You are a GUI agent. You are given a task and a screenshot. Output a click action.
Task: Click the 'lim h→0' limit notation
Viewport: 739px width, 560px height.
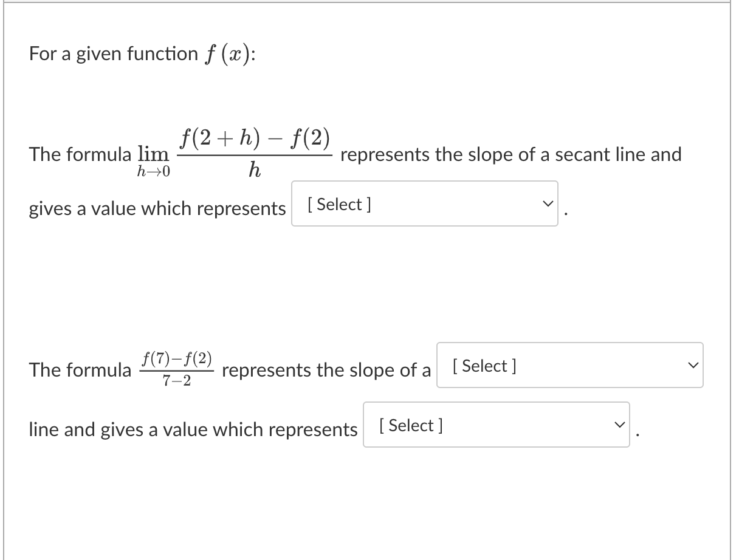[x=153, y=159]
